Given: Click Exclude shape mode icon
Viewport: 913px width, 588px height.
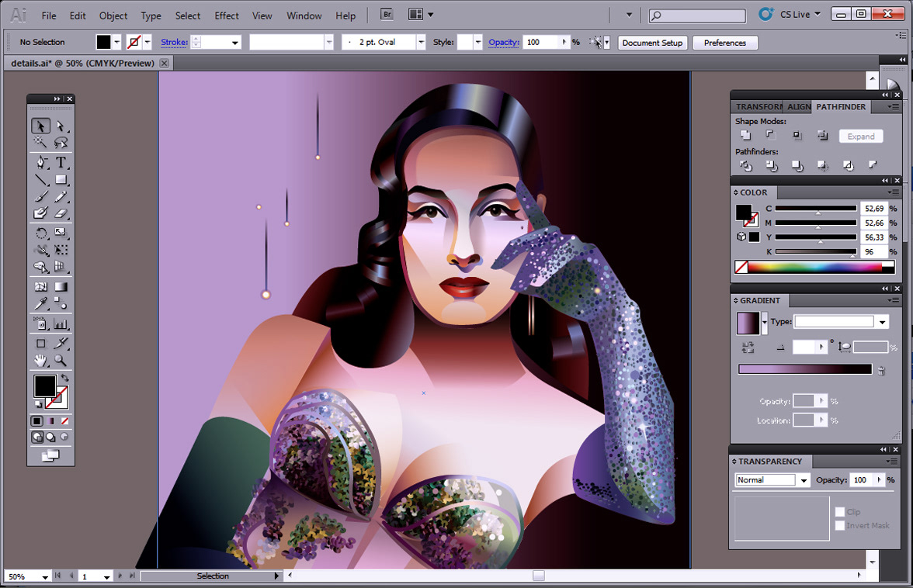Looking at the screenshot, I should coord(822,136).
